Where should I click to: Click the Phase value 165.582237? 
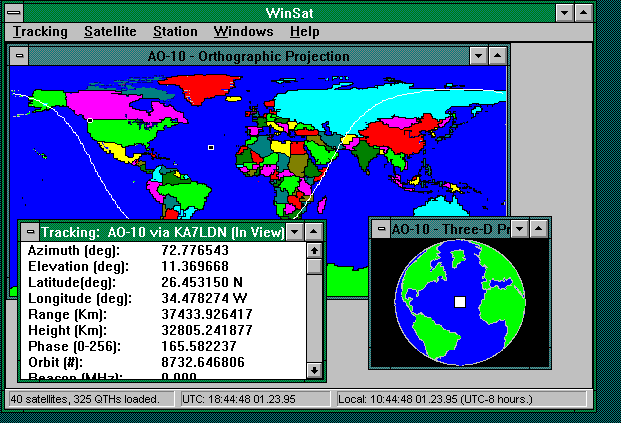click(199, 346)
